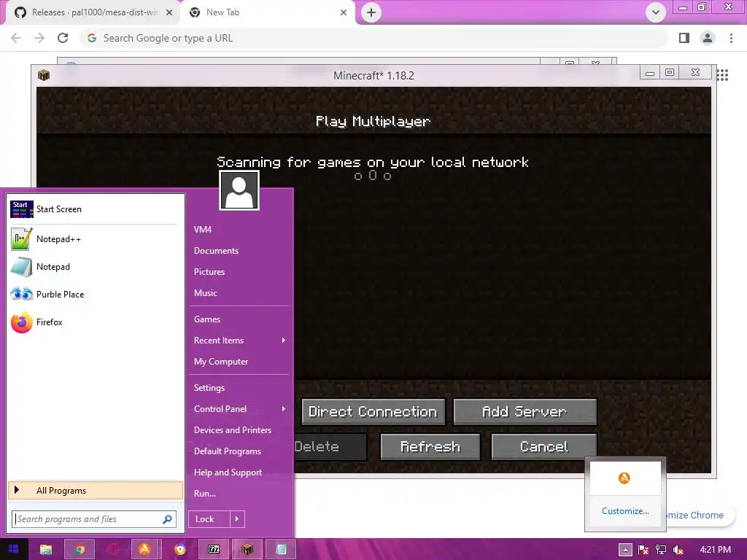Show hidden tray icons arrow
This screenshot has height=560, width=747.
coord(625,550)
